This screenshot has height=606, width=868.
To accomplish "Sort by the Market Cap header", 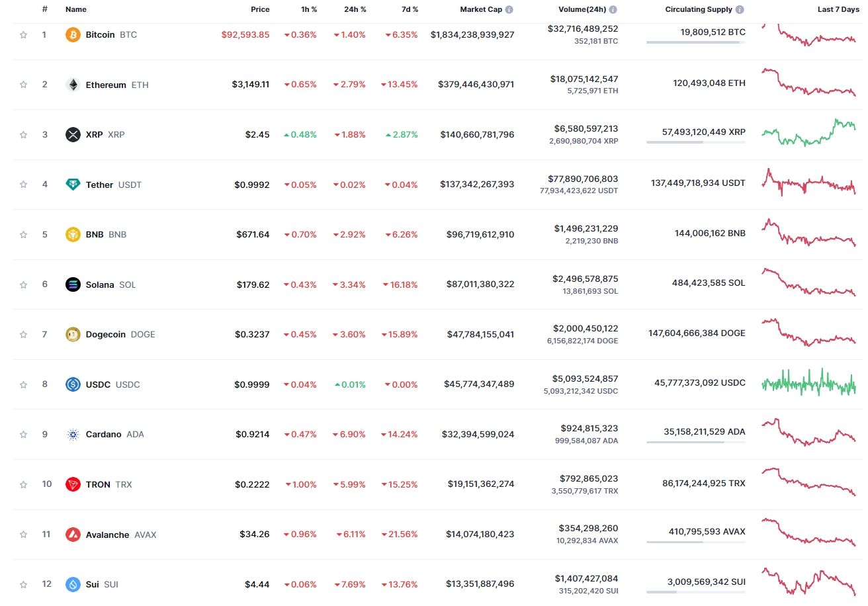I will point(481,10).
